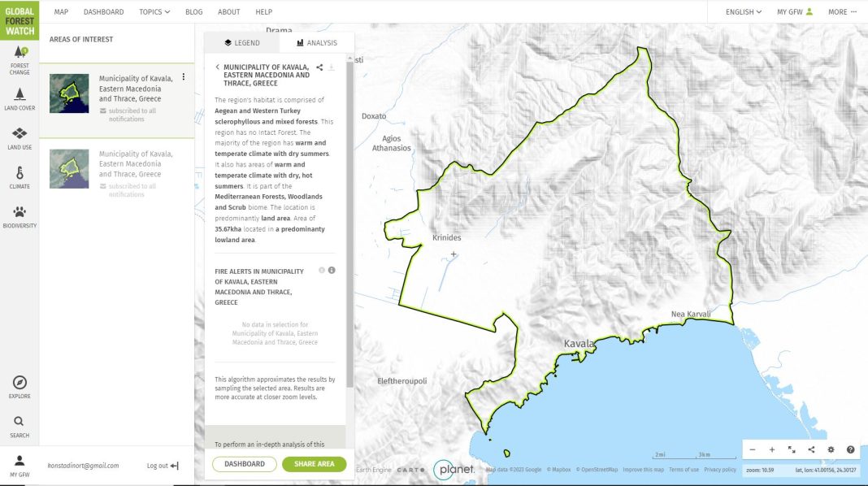This screenshot has width=868, height=486.
Task: Open the English language dropdown
Action: (x=744, y=12)
